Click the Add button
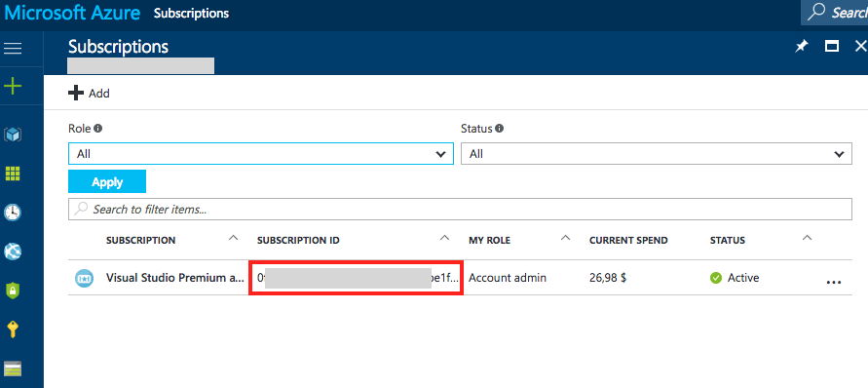The width and height of the screenshot is (868, 388). [x=89, y=94]
